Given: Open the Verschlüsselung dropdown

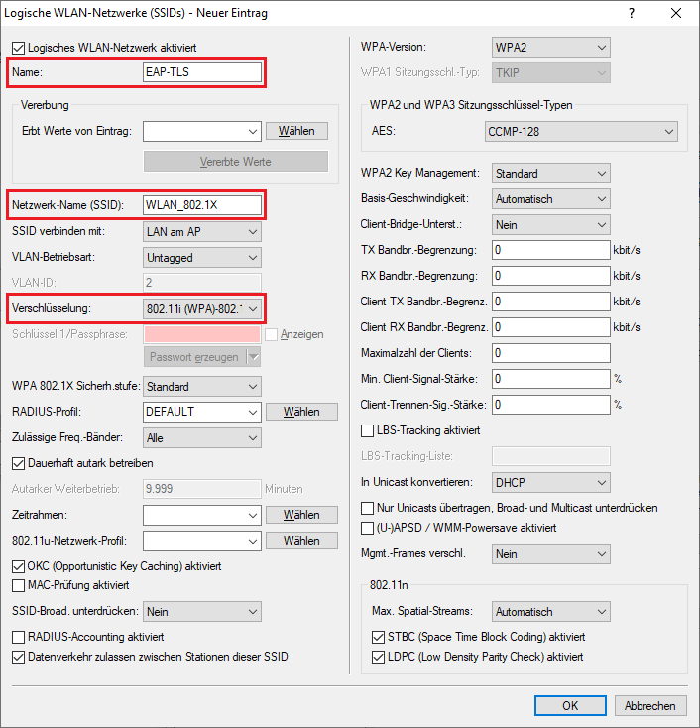Looking at the screenshot, I should (202, 309).
